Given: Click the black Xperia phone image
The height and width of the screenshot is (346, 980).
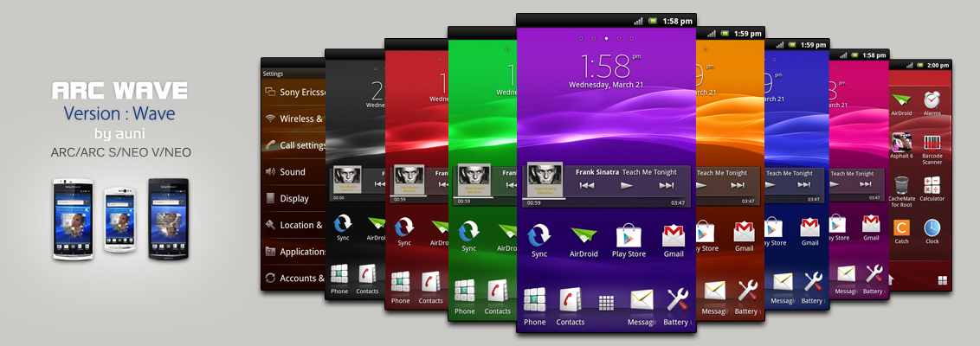Looking at the screenshot, I should tap(168, 219).
